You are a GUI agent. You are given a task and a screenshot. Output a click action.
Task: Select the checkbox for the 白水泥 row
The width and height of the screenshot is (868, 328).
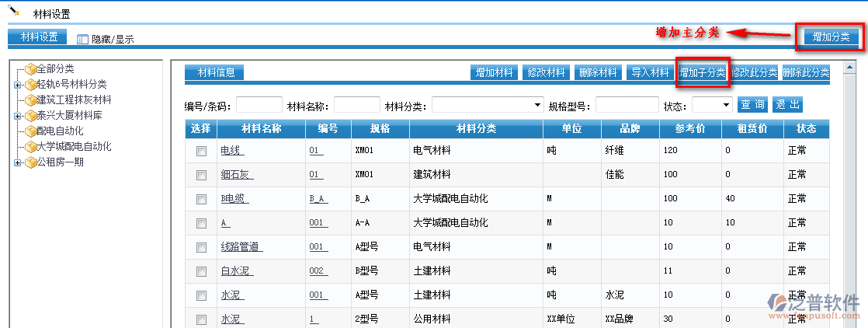(201, 271)
